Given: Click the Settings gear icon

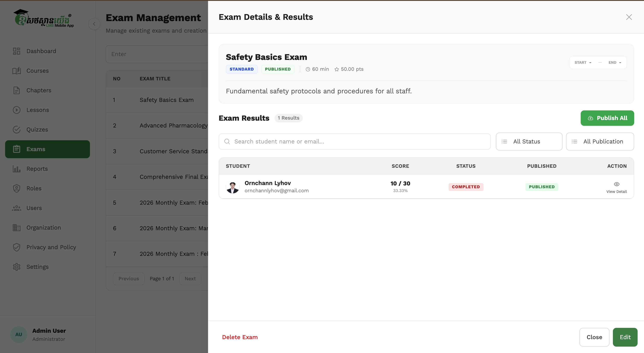Looking at the screenshot, I should click(16, 267).
